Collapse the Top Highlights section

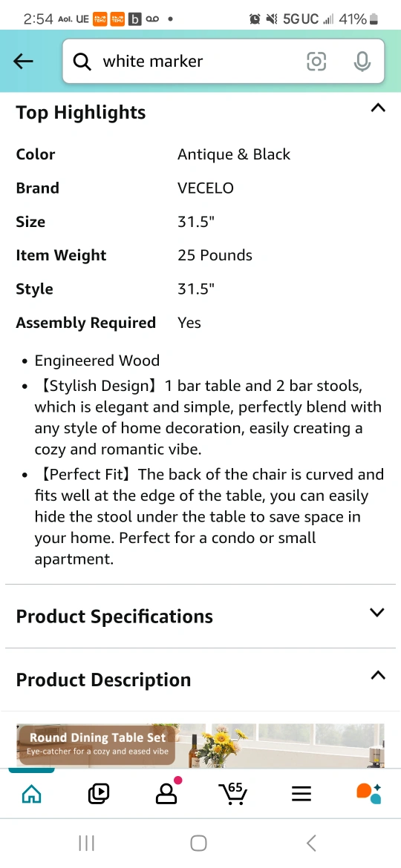(x=377, y=108)
